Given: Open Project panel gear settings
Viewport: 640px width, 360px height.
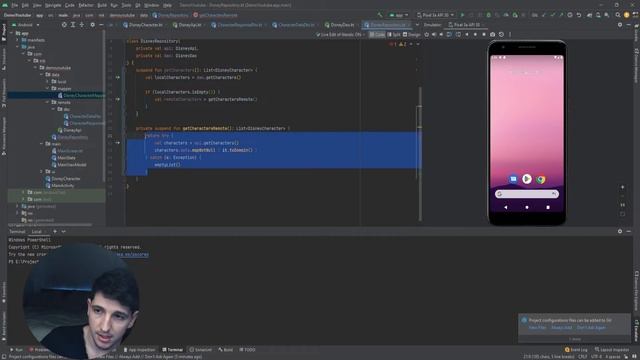Looking at the screenshot, I should (x=92, y=25).
